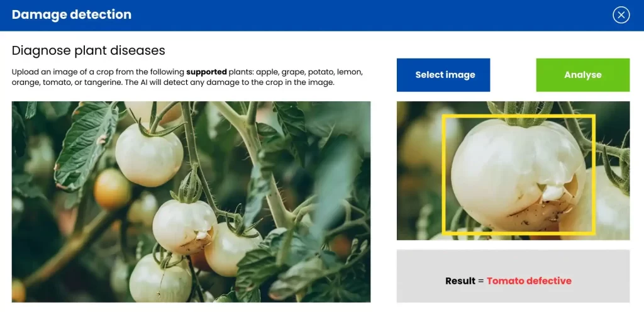Click the large leaf at the photo's top-left

point(85,145)
